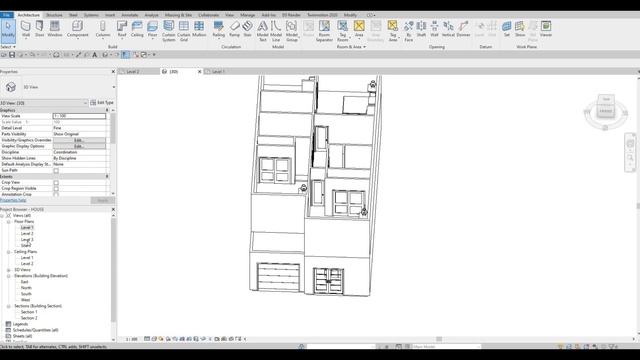Viewport: 640px width, 360px height.
Task: Close the Properties palette
Action: [x=113, y=71]
